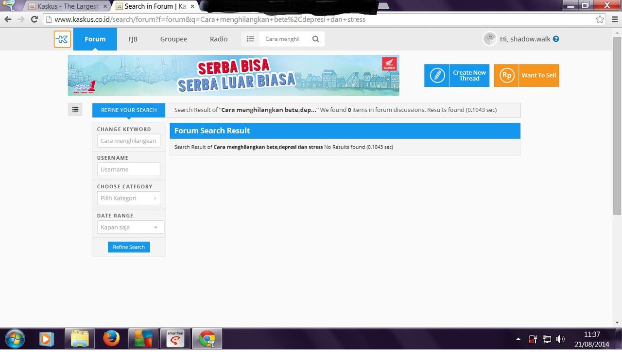Click the search magnifier icon
This screenshot has width=622, height=364.
[x=316, y=39]
